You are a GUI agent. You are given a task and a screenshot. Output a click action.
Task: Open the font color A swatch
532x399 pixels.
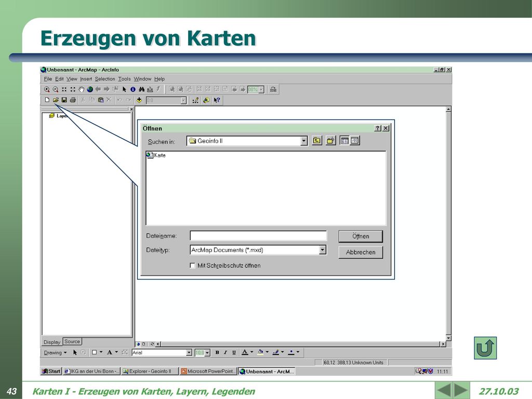[245, 353]
